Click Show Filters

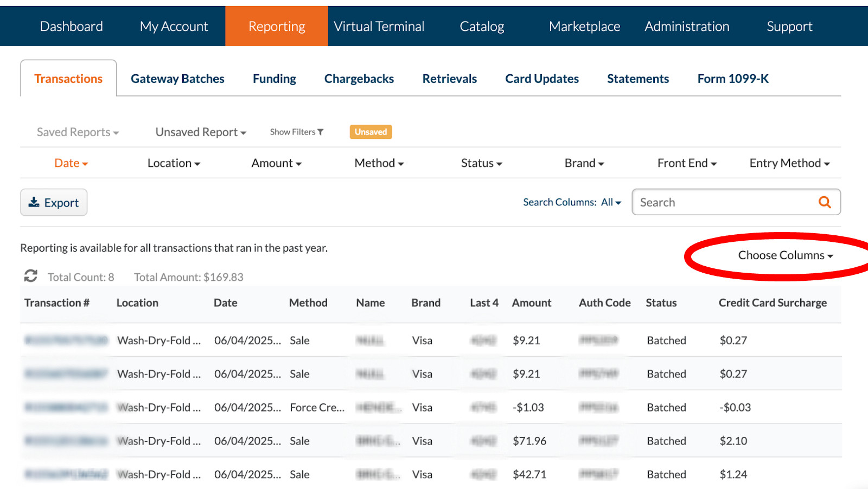coord(297,132)
